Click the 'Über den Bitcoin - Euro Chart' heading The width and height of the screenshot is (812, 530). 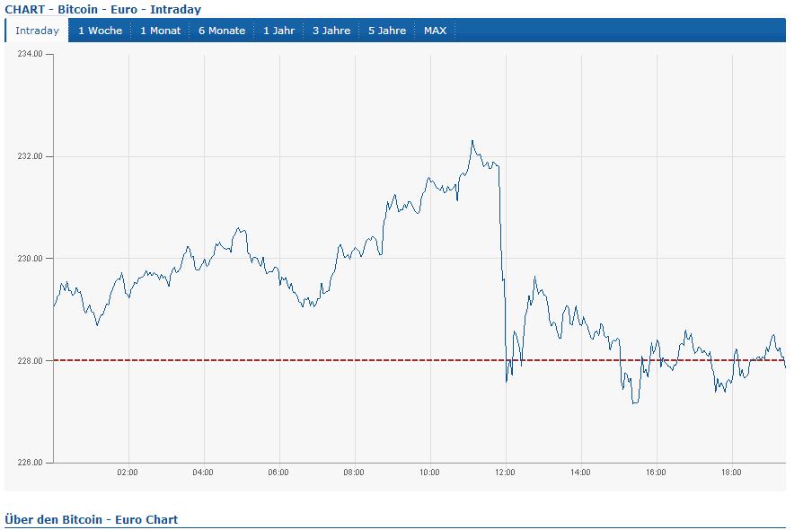pyautogui.click(x=92, y=519)
